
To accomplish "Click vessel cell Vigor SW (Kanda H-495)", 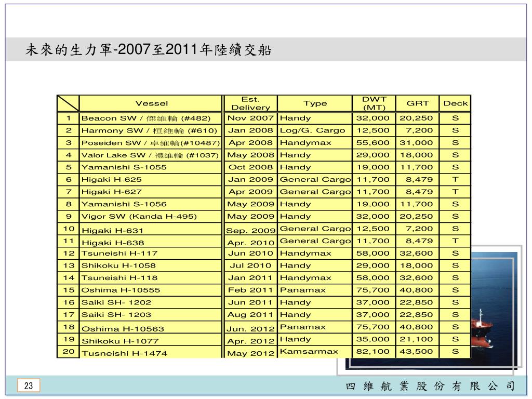I will coord(151,217).
